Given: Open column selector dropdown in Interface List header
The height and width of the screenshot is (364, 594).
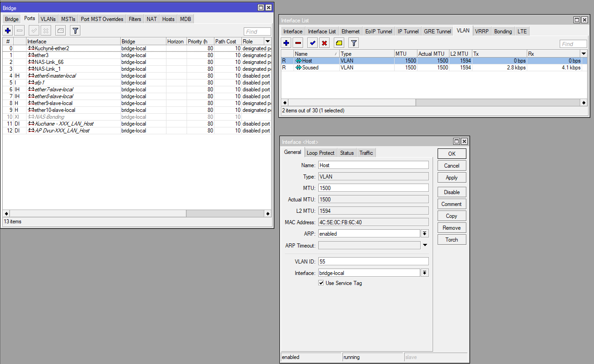Looking at the screenshot, I should (583, 54).
